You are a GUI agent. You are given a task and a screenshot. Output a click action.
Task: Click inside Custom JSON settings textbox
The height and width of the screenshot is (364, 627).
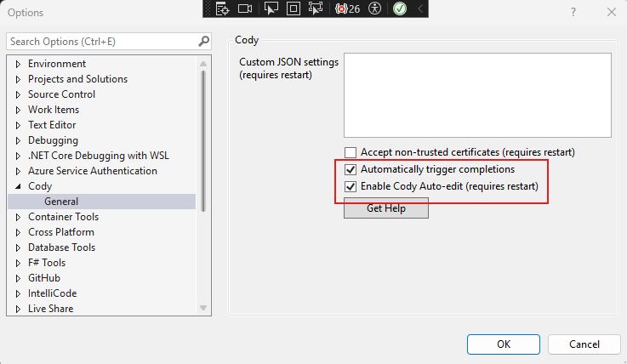tap(477, 95)
